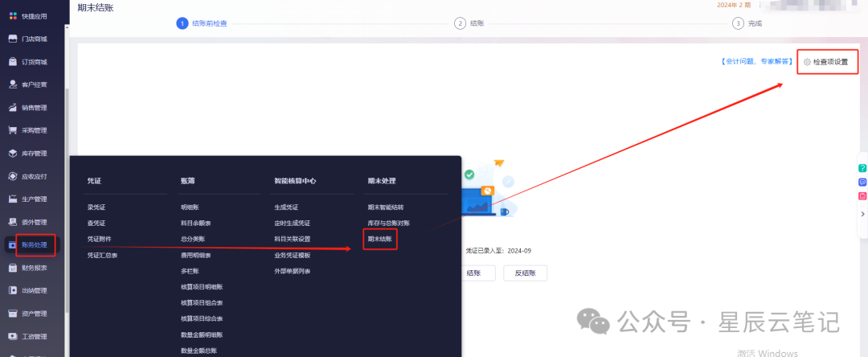Click the gear icon beside 检查项设置
Image resolution: width=868 pixels, height=357 pixels.
807,62
